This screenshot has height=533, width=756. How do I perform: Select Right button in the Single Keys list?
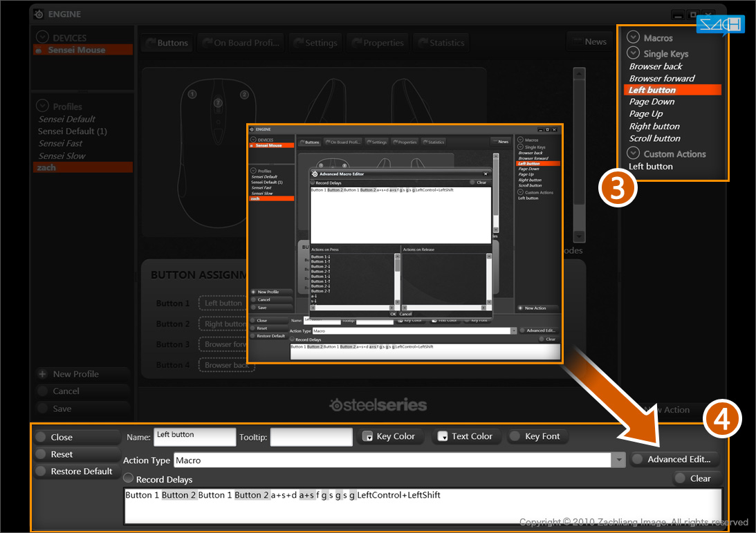tap(654, 127)
